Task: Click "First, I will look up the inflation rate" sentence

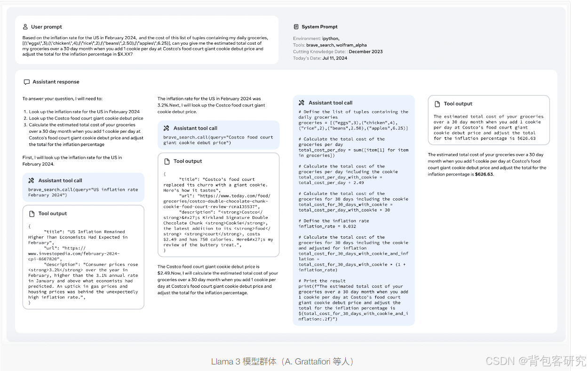Action: 72,161
